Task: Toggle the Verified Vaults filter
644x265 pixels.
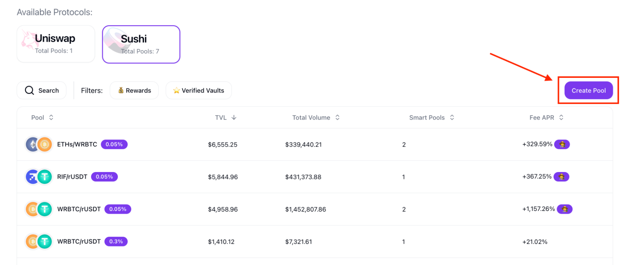Action: 198,90
